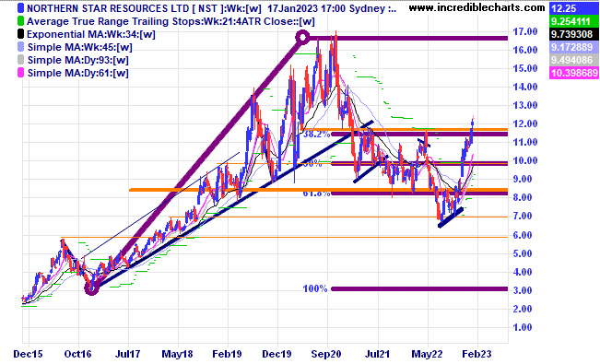Click the Dec15 date axis label

(x=28, y=354)
